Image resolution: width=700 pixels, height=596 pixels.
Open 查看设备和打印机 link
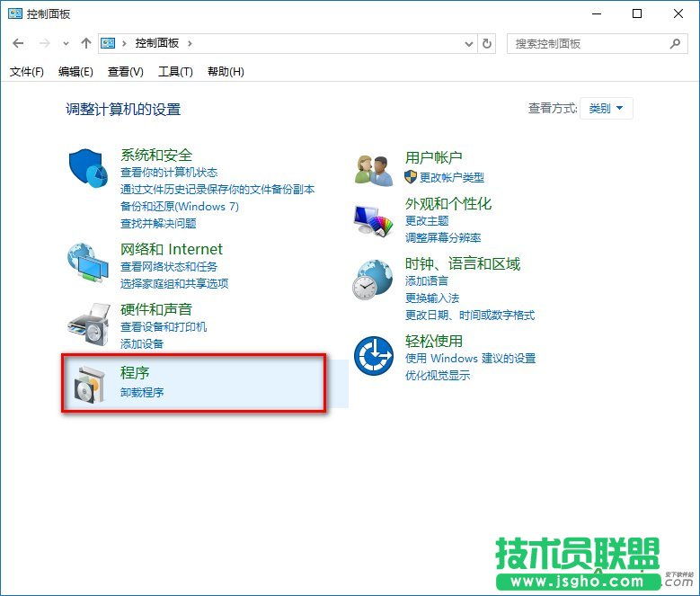164,327
